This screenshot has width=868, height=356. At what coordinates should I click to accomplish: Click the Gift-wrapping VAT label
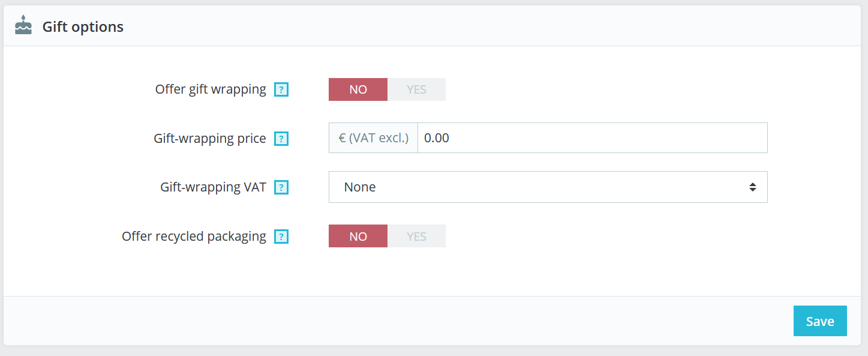coord(213,187)
